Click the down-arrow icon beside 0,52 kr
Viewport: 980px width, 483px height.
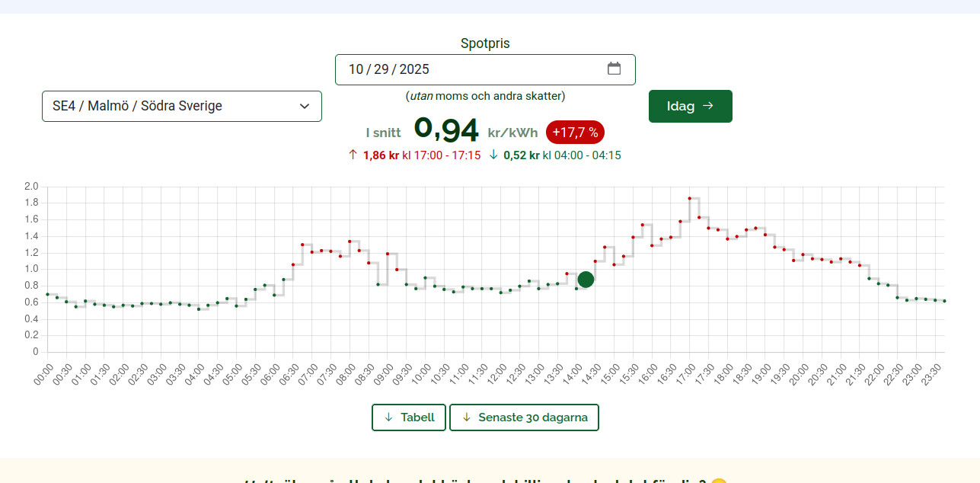493,155
